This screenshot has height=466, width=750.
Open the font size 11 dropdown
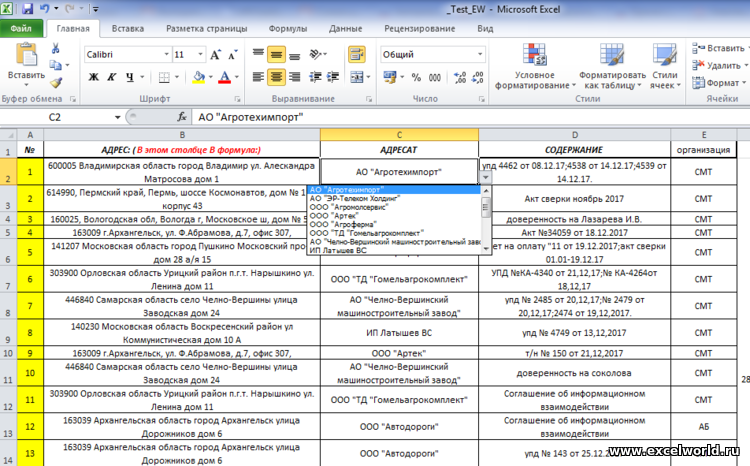(200, 54)
